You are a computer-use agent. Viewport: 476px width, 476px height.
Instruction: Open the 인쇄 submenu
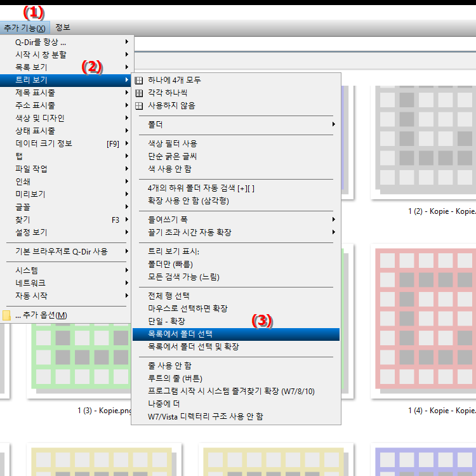tap(65, 182)
